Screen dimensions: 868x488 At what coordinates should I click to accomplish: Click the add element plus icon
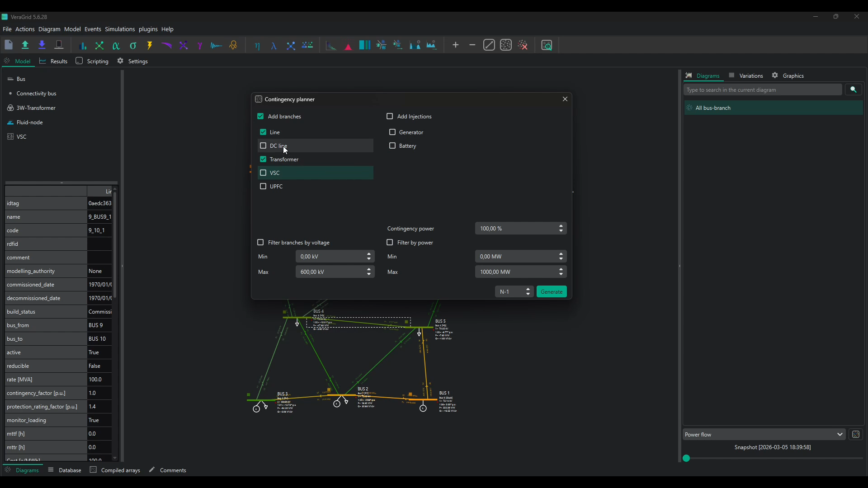(456, 45)
